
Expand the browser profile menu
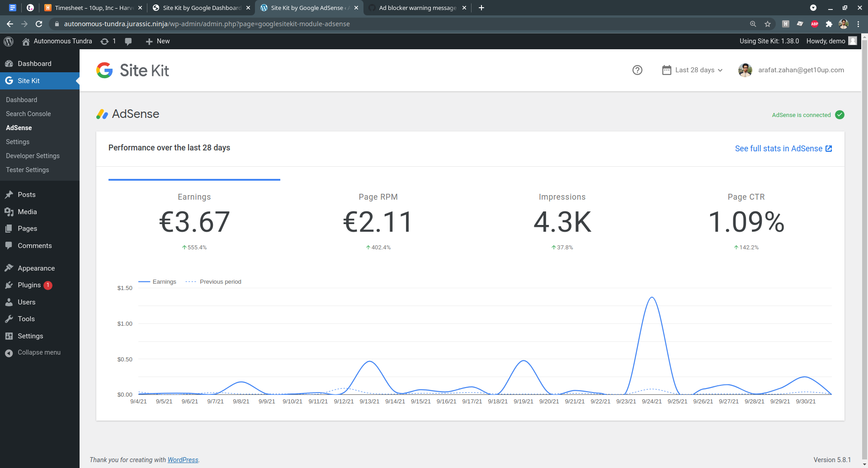pyautogui.click(x=844, y=24)
